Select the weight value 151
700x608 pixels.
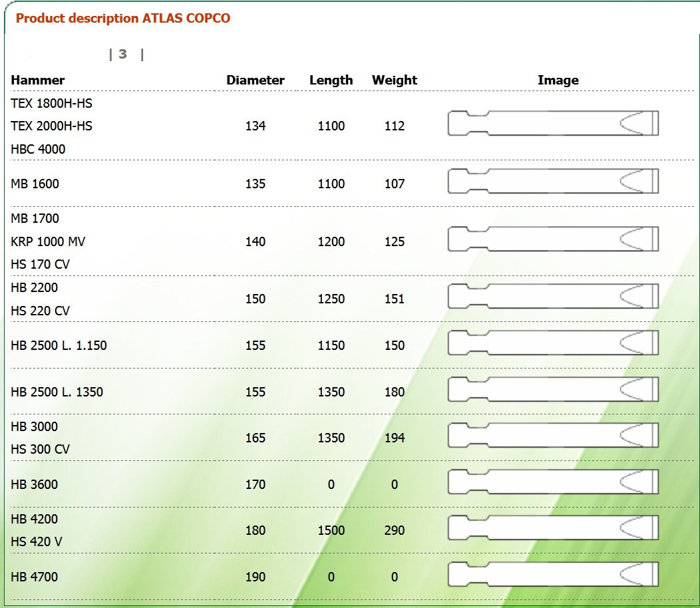(395, 299)
